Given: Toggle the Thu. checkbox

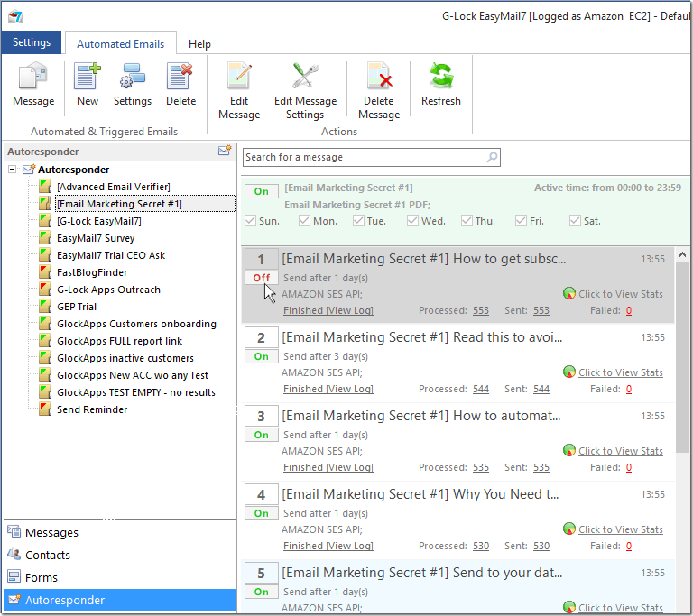Looking at the screenshot, I should 467,220.
